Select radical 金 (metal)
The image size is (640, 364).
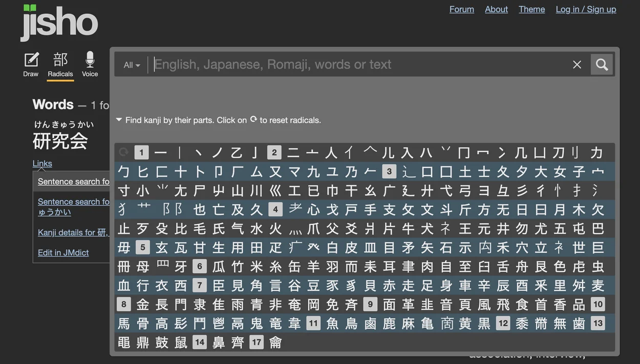142,304
